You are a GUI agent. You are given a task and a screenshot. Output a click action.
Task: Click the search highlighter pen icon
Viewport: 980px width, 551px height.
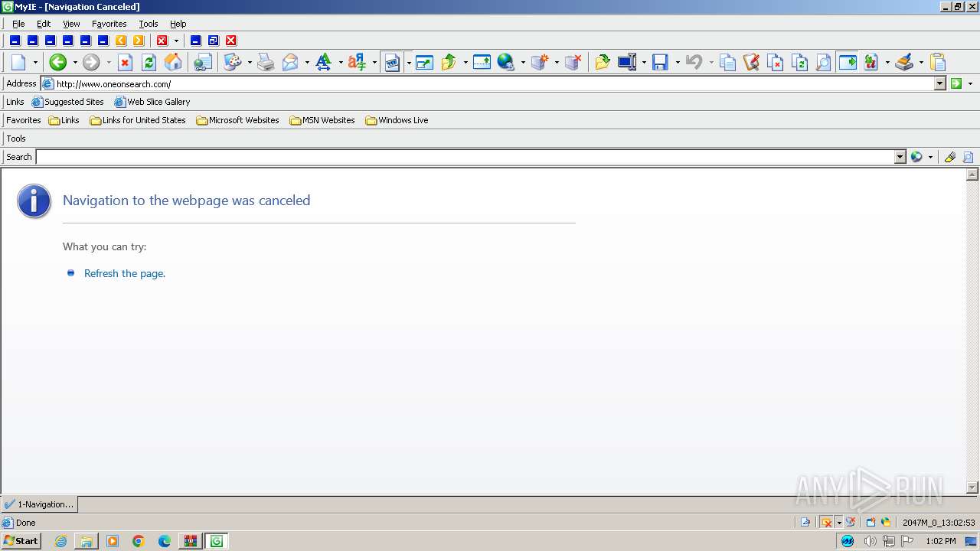(x=950, y=157)
